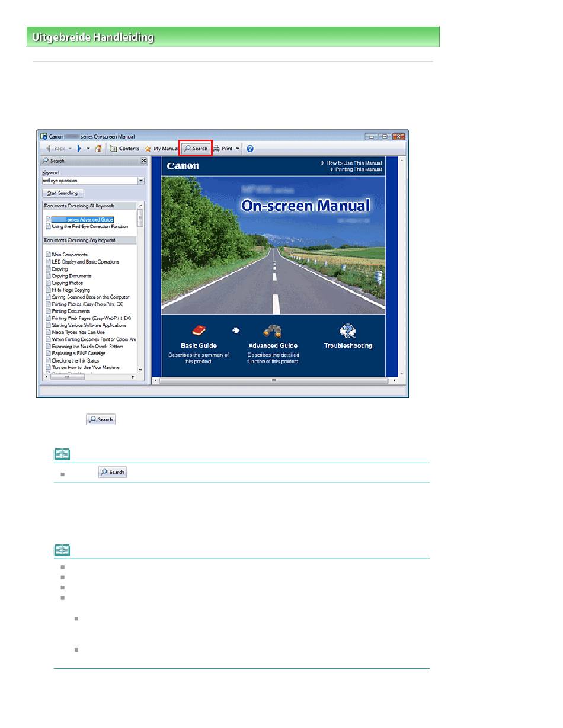The image size is (563, 728).
Task: Open the Contents pane from toolbar
Action: (125, 149)
